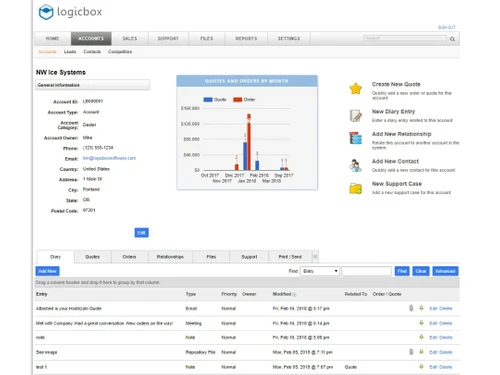This screenshot has height=375, width=500.
Task: Switch to the Relationships tab
Action: pos(170,257)
